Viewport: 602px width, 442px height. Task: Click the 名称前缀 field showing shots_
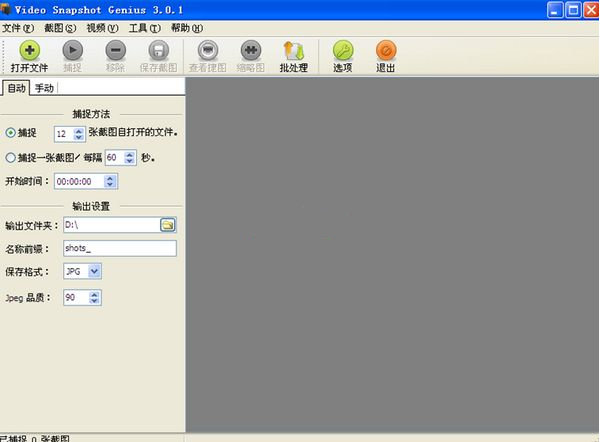click(120, 248)
